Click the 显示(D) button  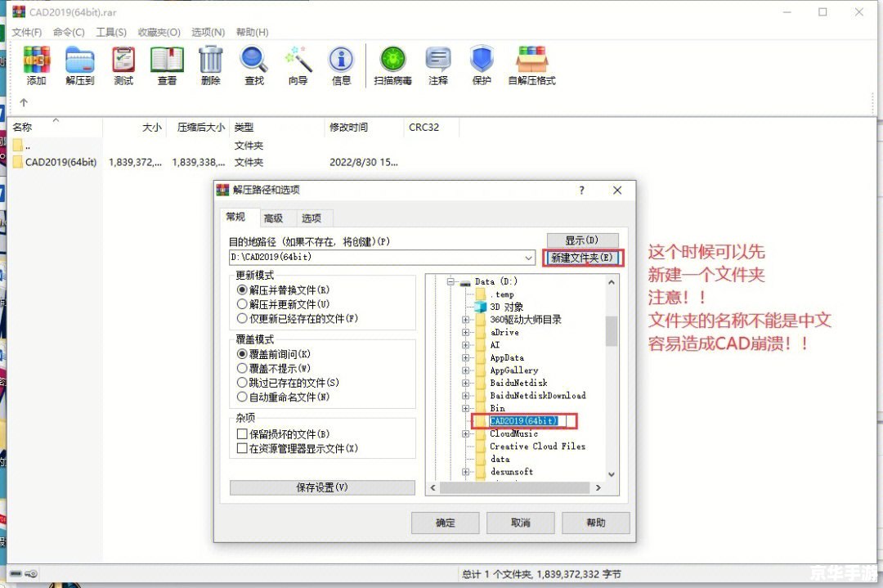tap(582, 240)
